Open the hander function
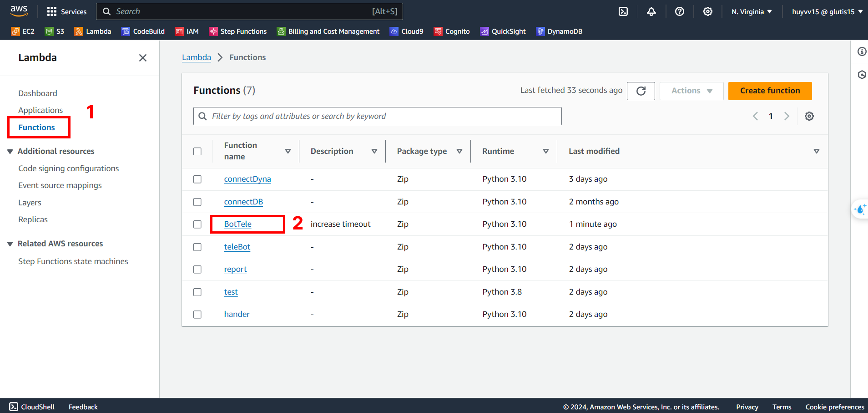The width and height of the screenshot is (868, 413). point(237,314)
